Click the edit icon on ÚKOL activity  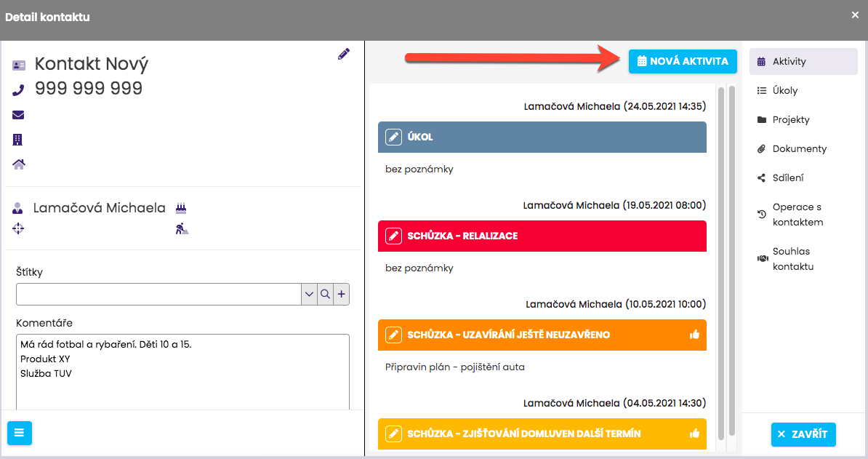click(x=393, y=137)
